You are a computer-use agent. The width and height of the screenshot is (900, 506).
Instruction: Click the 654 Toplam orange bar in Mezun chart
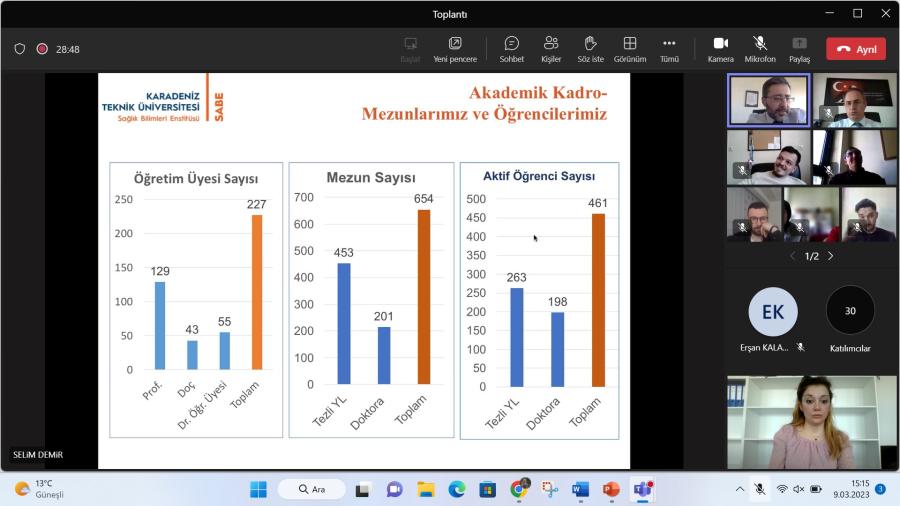pyautogui.click(x=424, y=297)
